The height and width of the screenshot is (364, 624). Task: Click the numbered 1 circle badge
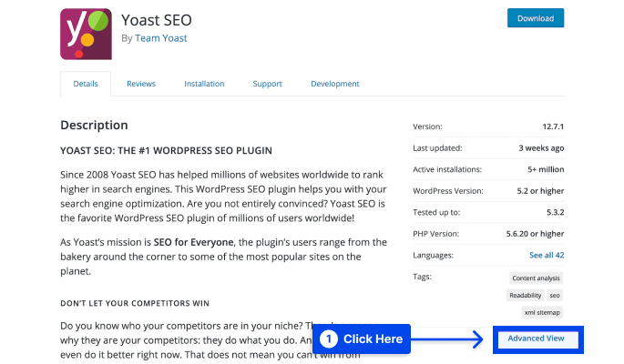click(330, 339)
